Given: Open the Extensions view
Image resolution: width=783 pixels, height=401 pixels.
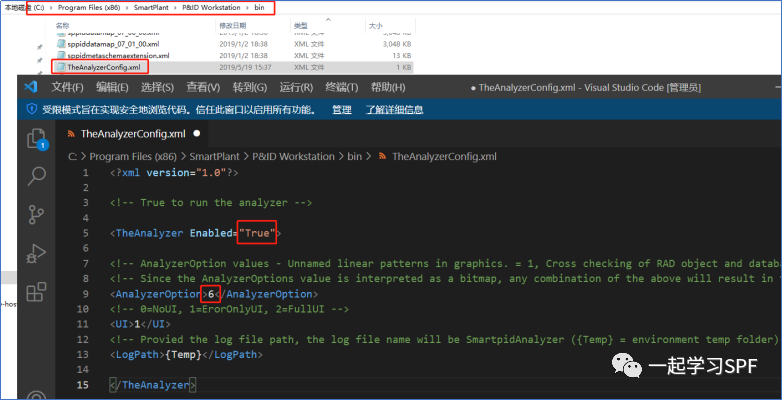Looking at the screenshot, I should click(x=36, y=292).
